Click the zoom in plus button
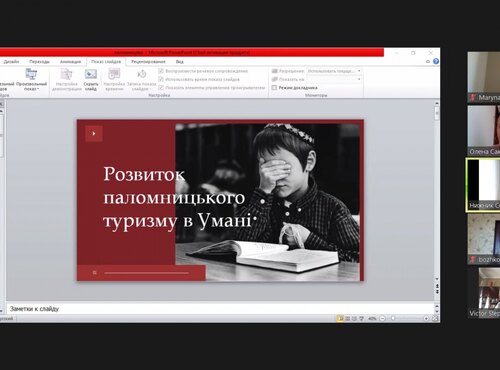The height and width of the screenshot is (370, 500). click(x=426, y=319)
